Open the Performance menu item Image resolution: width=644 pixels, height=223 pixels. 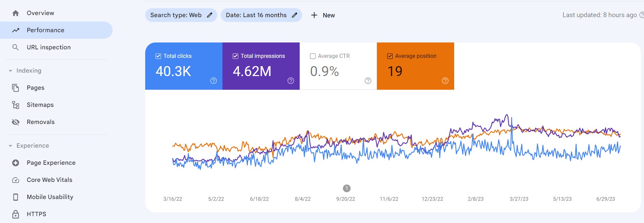click(x=45, y=30)
